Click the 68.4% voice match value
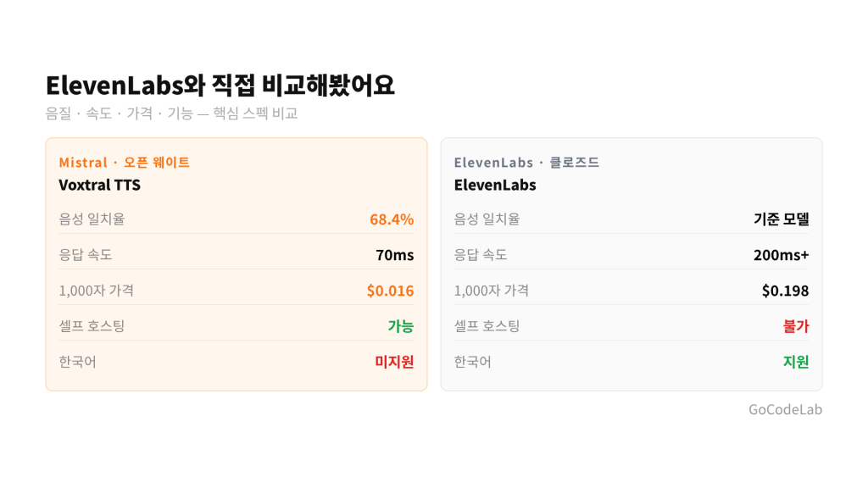The width and height of the screenshot is (868, 488). tap(392, 219)
